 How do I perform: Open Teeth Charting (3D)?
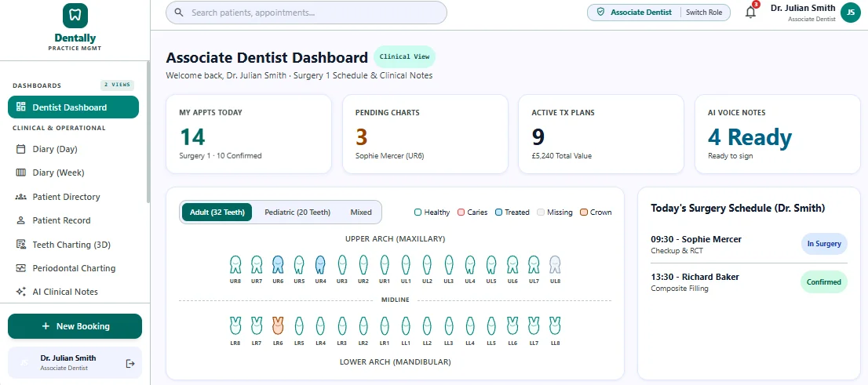pos(73,244)
